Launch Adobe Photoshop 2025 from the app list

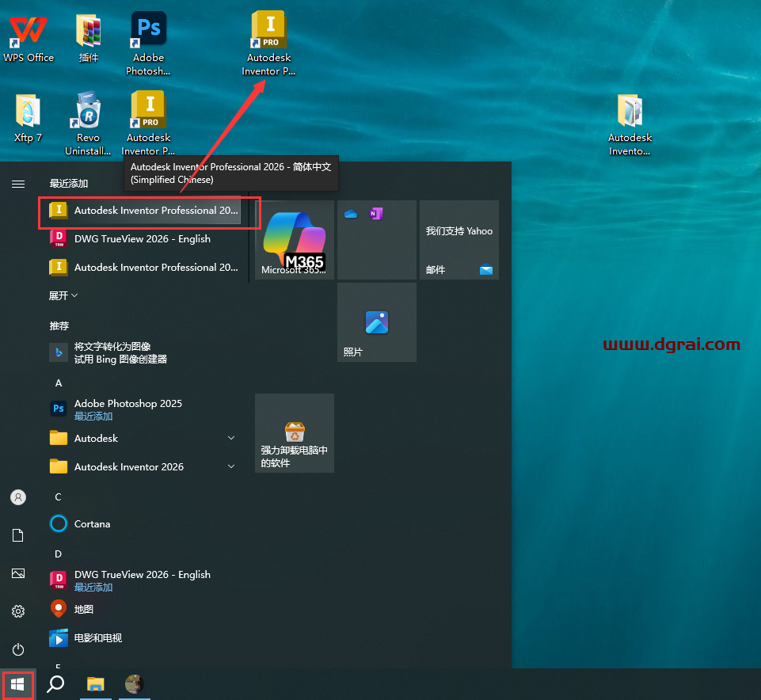point(144,409)
